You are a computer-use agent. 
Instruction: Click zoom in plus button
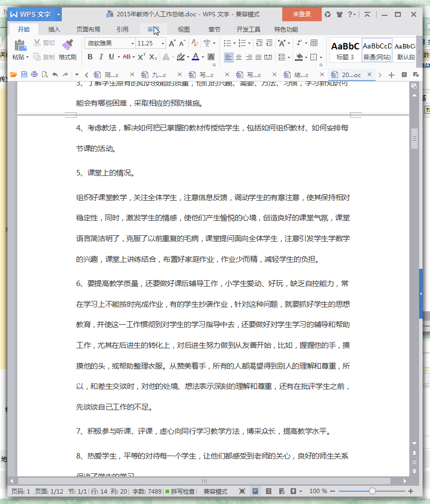point(410,491)
